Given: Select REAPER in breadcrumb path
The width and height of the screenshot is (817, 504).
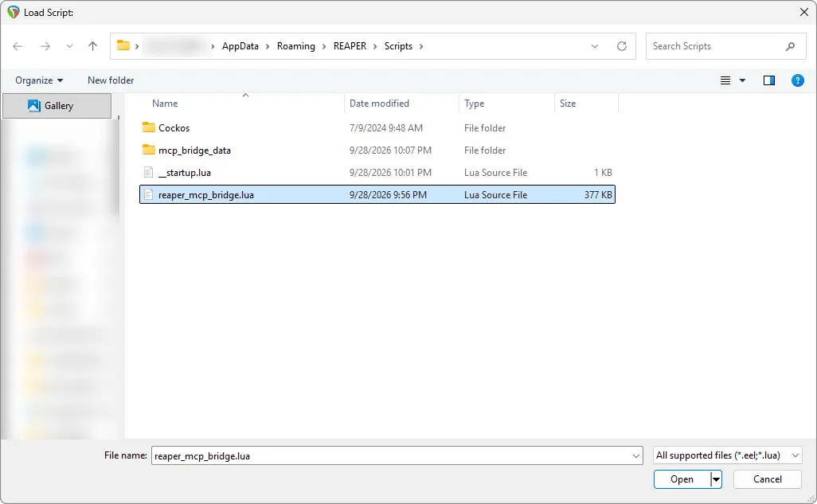Looking at the screenshot, I should tap(350, 46).
